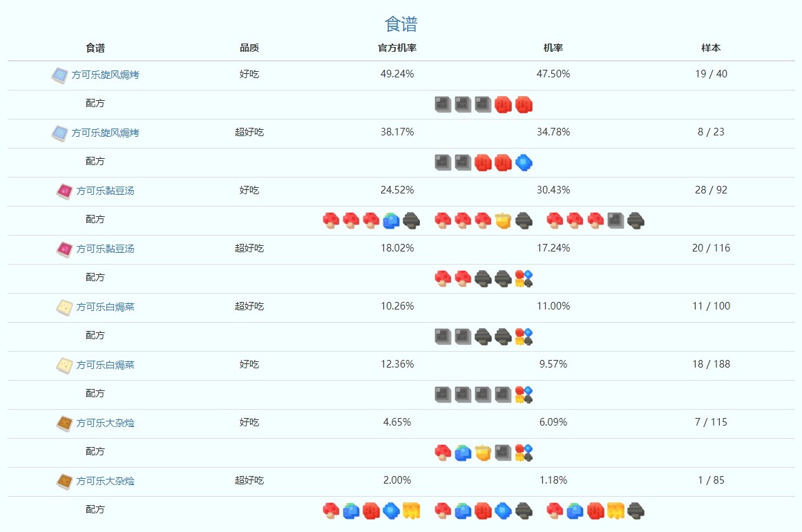
Task: Click the dish icon beside the 4.65% 方可乐大杂烩
Action: 64,423
